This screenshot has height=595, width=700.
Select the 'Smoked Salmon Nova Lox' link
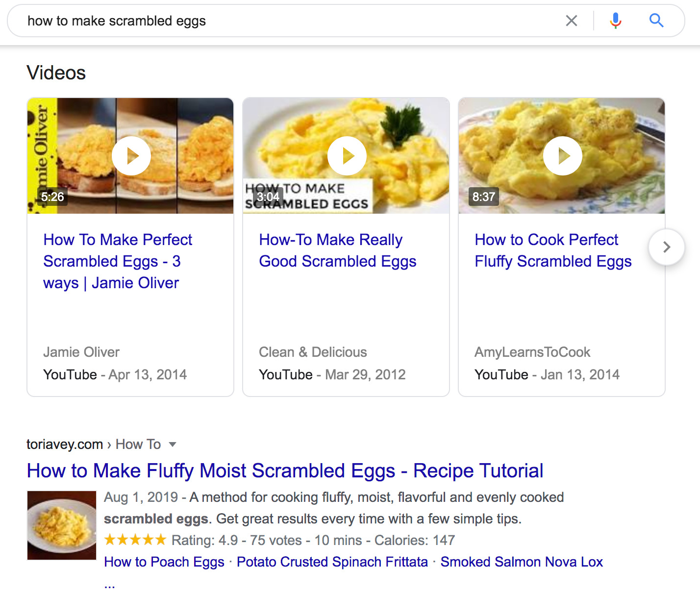(522, 562)
